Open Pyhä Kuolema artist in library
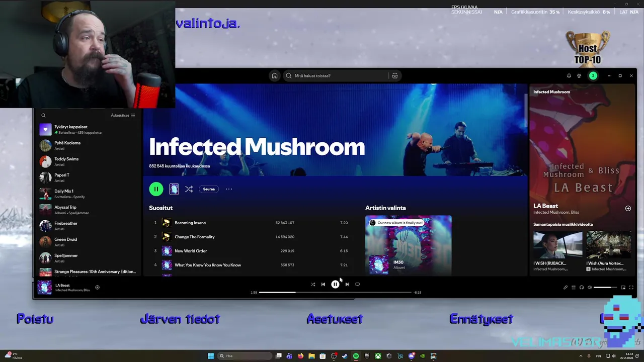The width and height of the screenshot is (644, 362). point(88,145)
